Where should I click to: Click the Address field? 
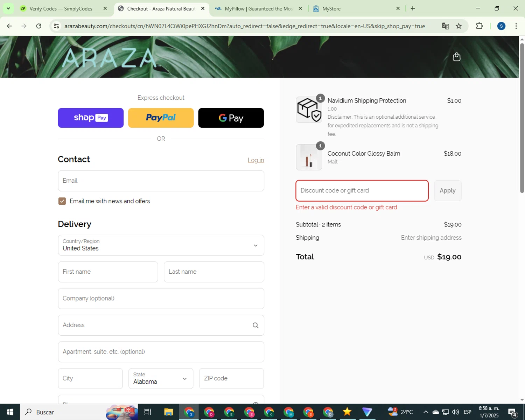coord(161,325)
